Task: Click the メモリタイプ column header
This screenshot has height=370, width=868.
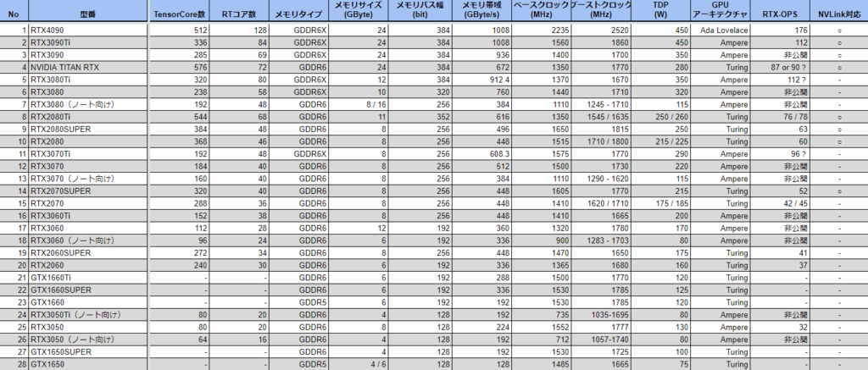Action: click(x=299, y=12)
